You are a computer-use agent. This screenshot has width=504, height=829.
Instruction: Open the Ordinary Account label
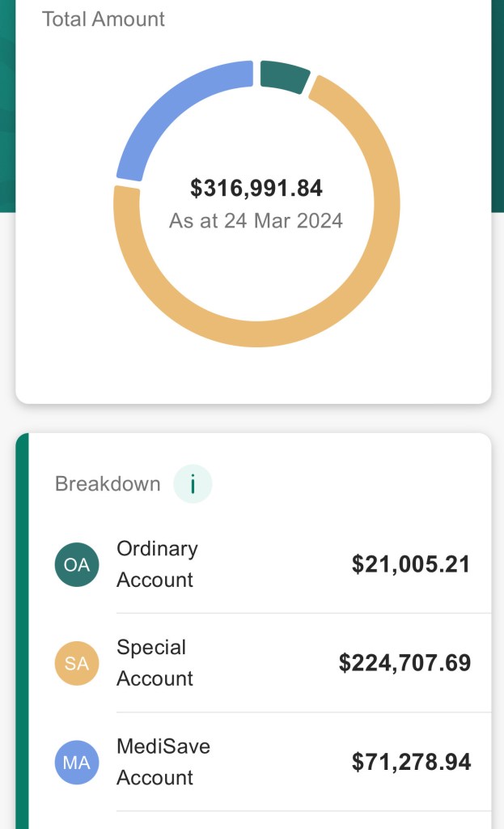157,564
